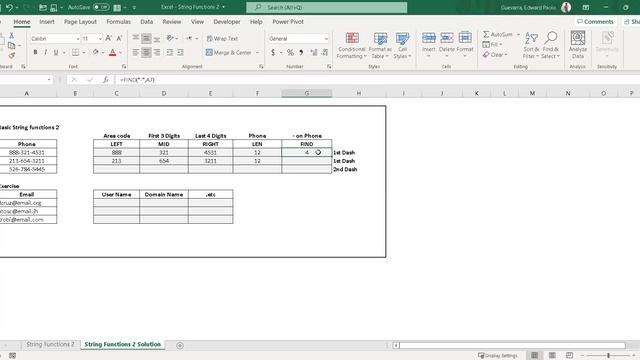The height and width of the screenshot is (360, 640).
Task: Add a new sheet with plus button
Action: pyautogui.click(x=180, y=345)
